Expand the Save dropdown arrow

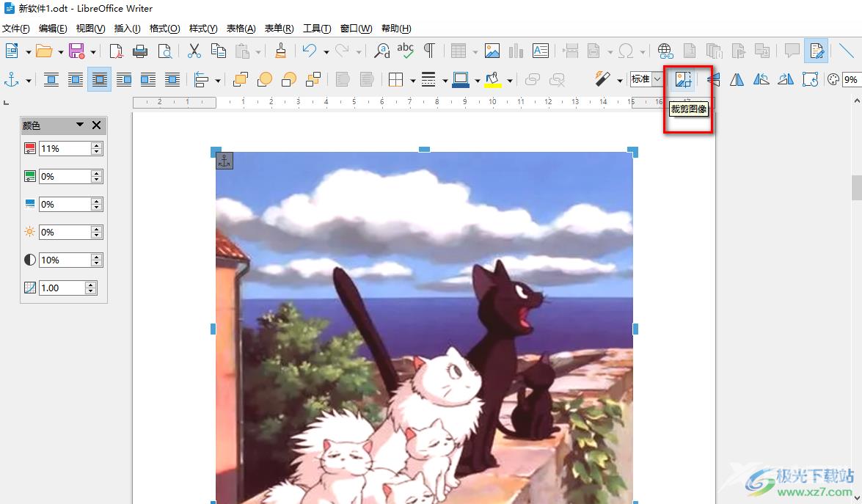(x=93, y=51)
